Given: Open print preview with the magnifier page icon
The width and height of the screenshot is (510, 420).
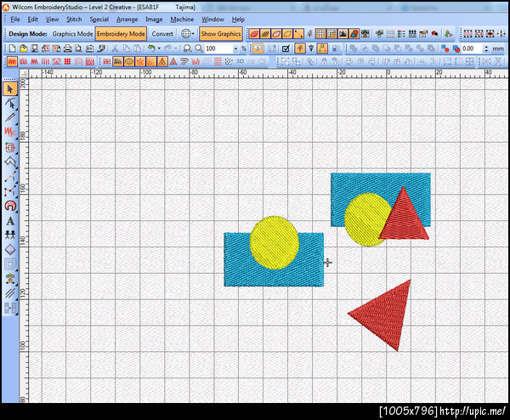Looking at the screenshot, I should [79, 48].
